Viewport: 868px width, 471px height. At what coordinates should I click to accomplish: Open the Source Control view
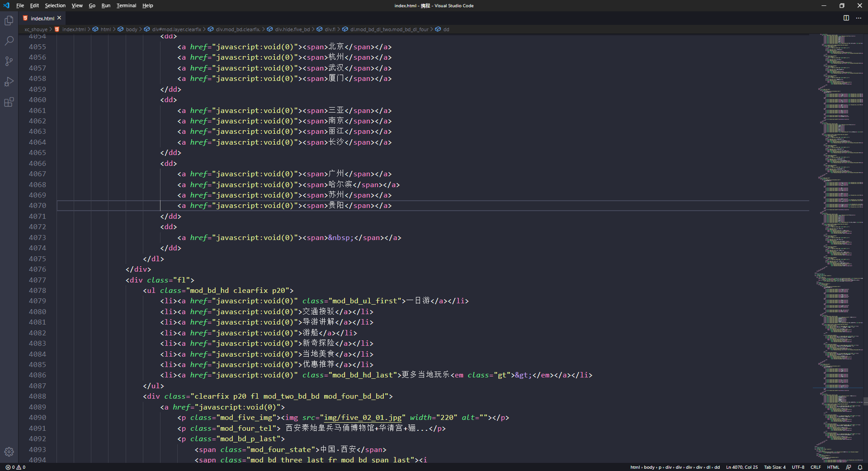pos(9,61)
